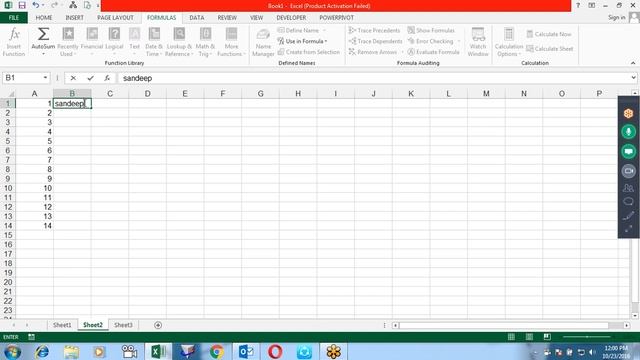Cancel the cell entry with X
The image size is (640, 360).
click(73, 78)
